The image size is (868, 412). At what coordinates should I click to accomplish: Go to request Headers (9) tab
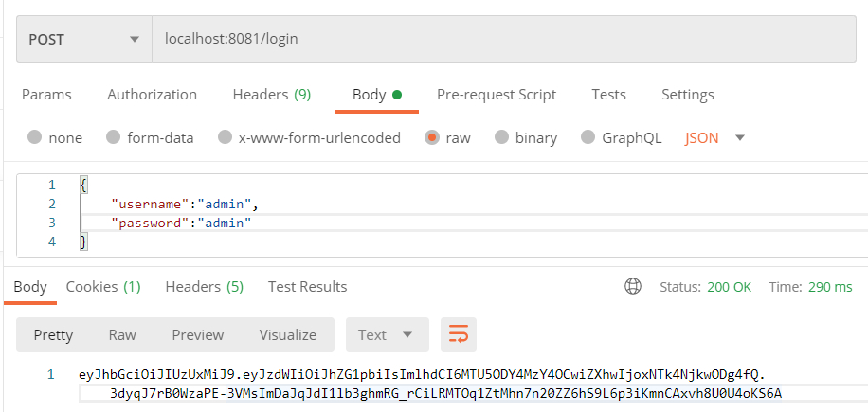(x=271, y=95)
